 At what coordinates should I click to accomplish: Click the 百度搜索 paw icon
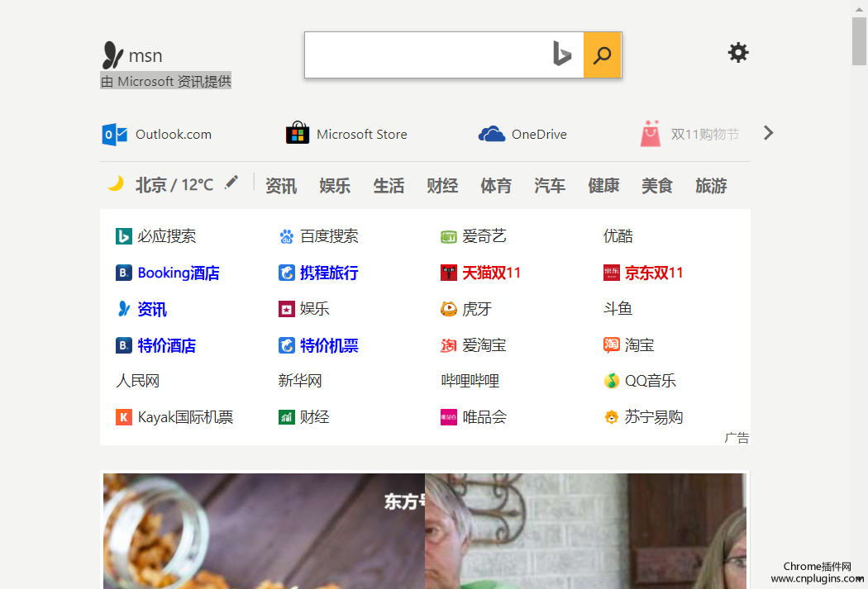[x=286, y=237]
